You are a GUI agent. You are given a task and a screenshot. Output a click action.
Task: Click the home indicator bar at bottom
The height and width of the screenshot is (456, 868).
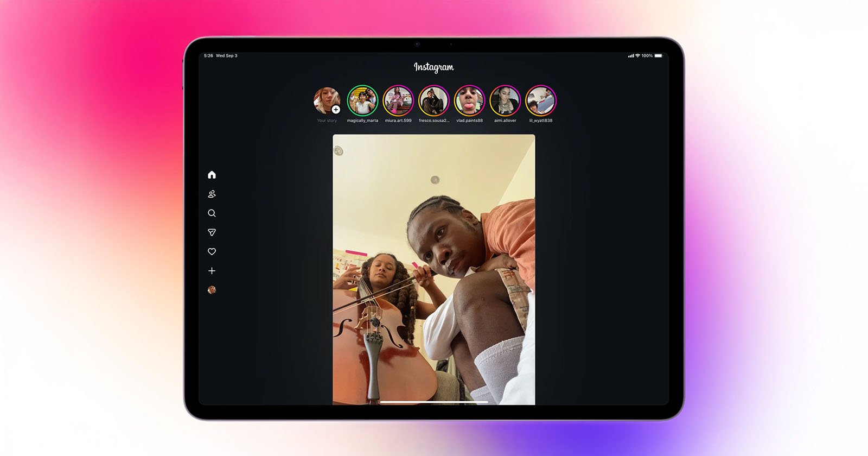click(433, 402)
